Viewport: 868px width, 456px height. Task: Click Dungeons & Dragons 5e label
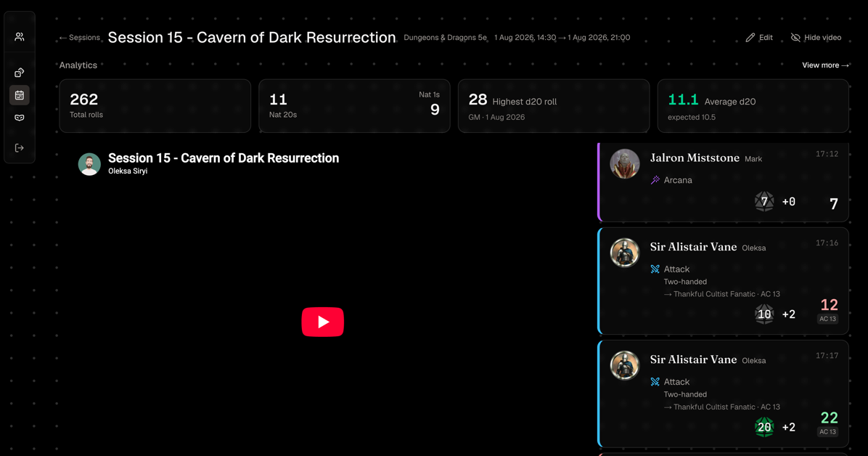(445, 38)
